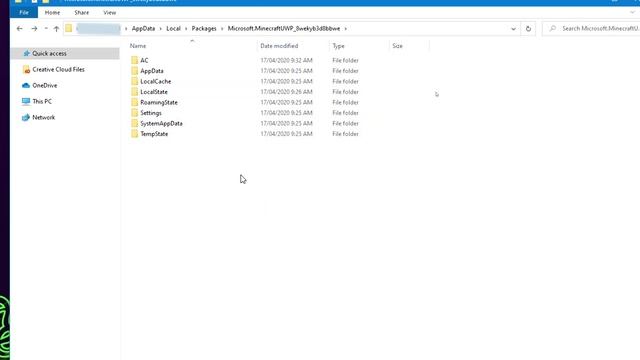Expand the ribbon with the chevron
This screenshot has width=640, height=360.
tap(632, 12)
